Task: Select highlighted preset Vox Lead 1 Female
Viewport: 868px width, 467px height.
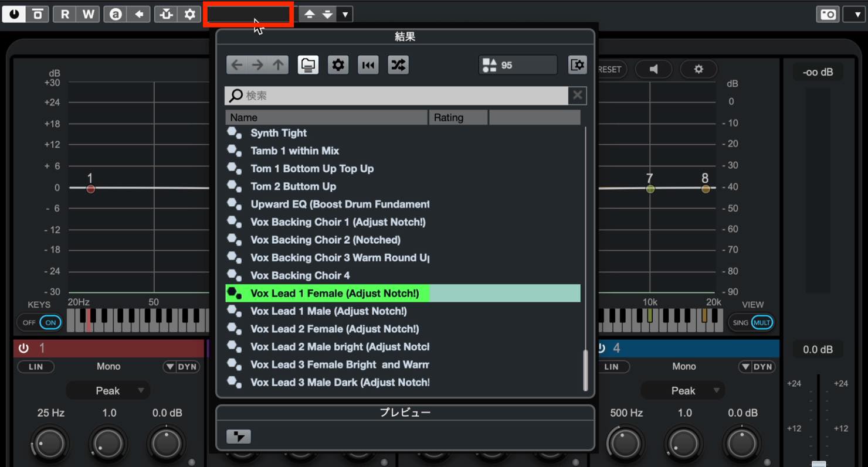Action: pyautogui.click(x=403, y=293)
